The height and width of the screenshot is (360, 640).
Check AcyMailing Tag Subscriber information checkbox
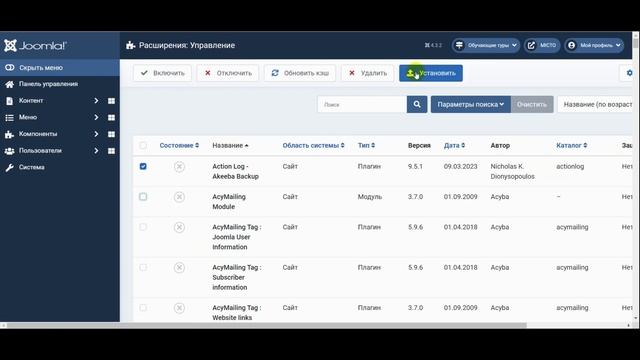coord(143,267)
